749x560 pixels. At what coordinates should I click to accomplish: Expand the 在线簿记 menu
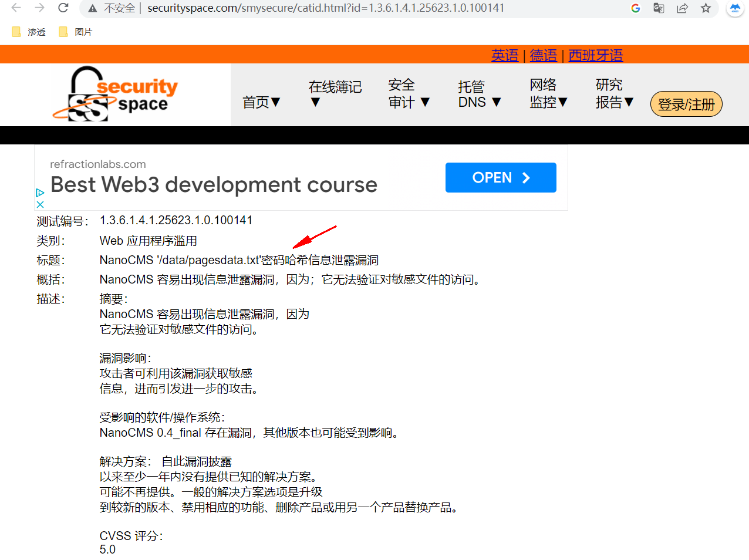click(x=335, y=94)
